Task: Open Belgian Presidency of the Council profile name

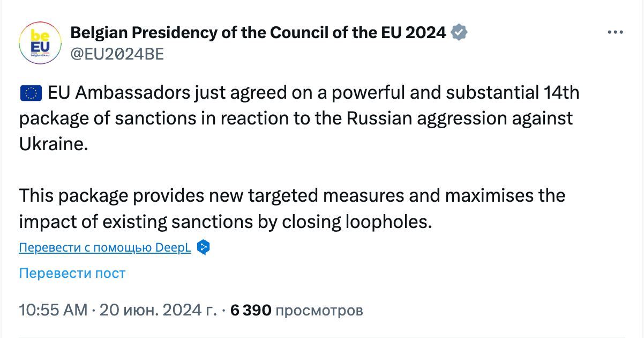Action: coord(258,33)
